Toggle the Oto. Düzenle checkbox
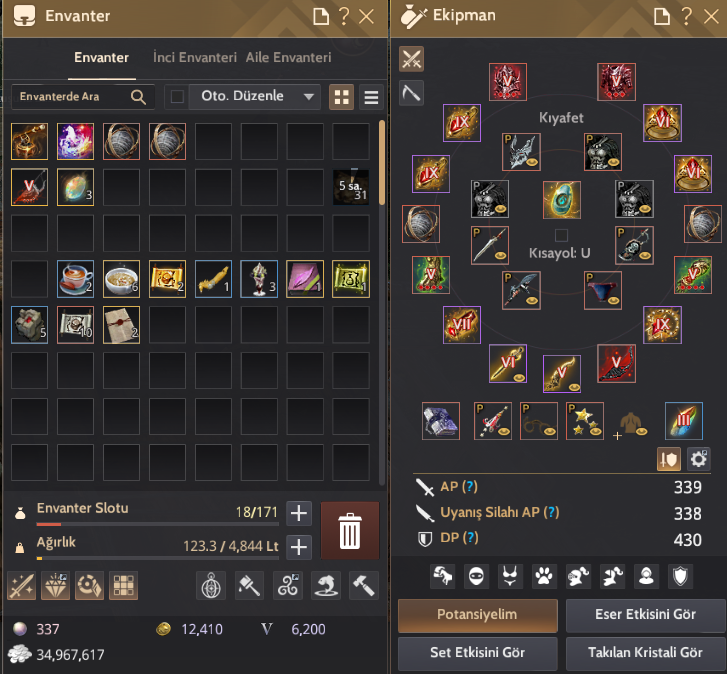Viewport: 727px width, 674px height. click(177, 97)
